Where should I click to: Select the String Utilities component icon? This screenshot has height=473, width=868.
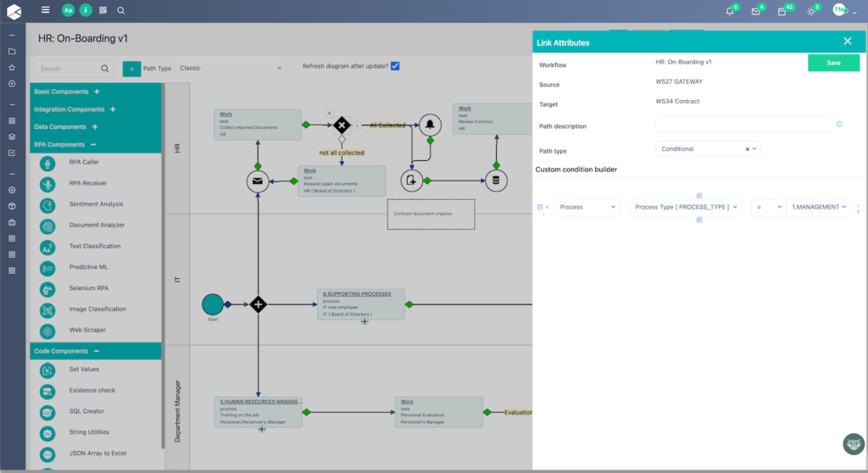47,434
